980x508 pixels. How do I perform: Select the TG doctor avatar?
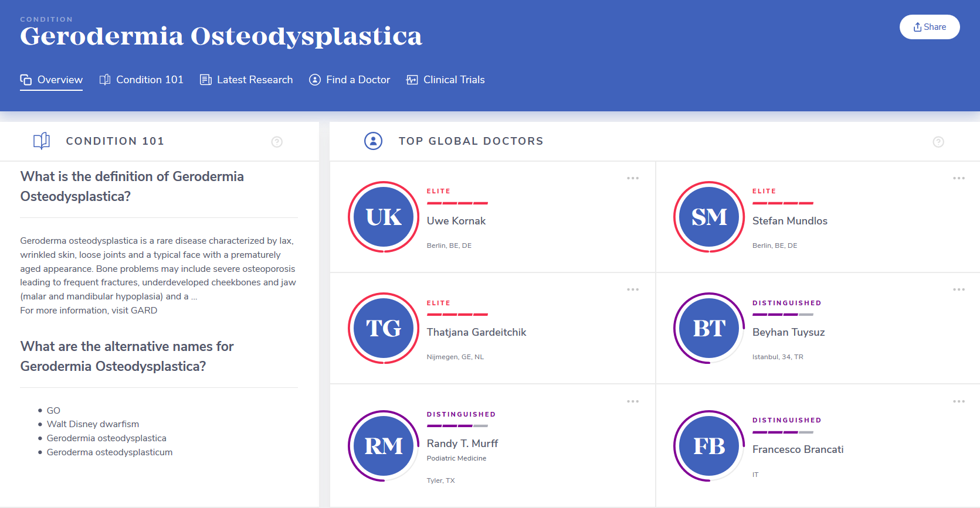tap(384, 328)
